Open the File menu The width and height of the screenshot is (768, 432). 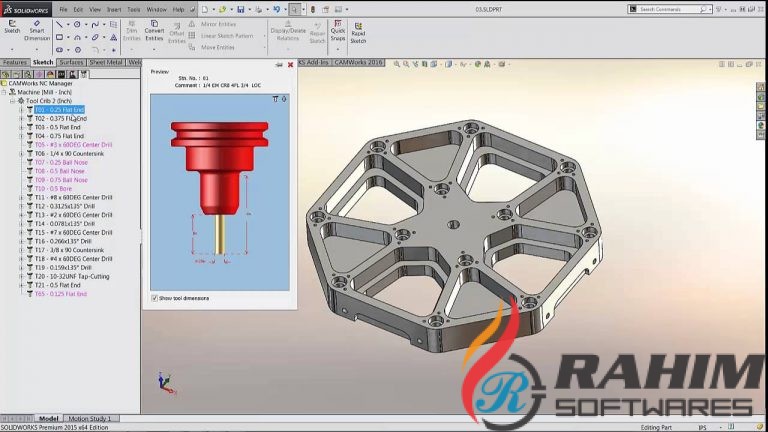[x=63, y=9]
